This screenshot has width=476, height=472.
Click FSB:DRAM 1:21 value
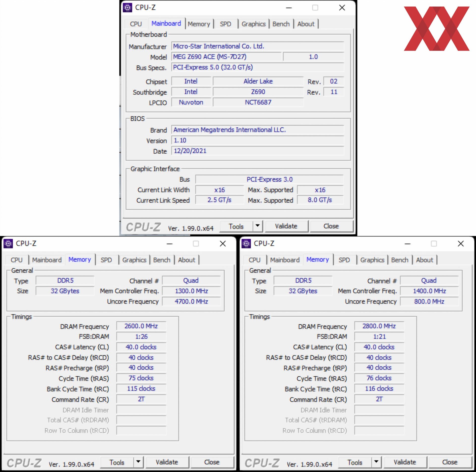coord(379,337)
